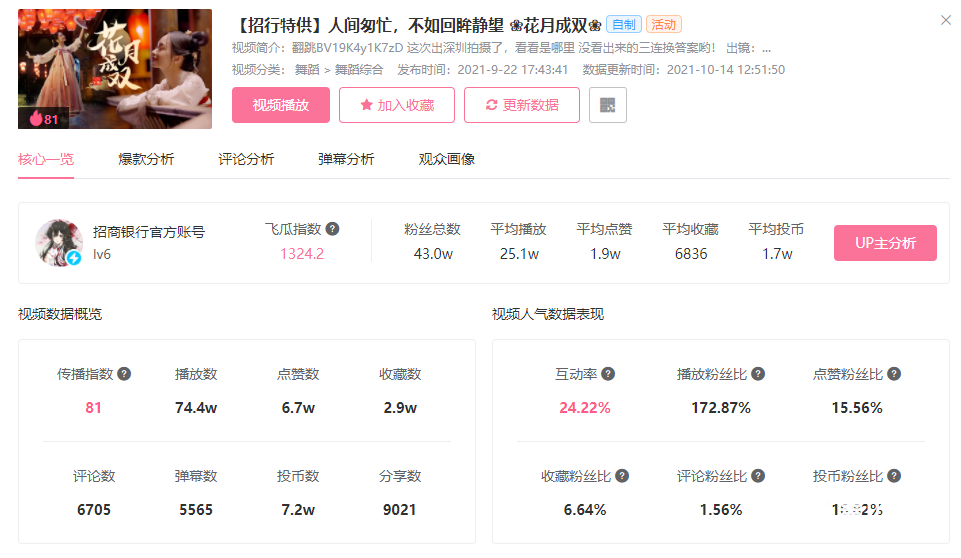961x558 pixels.
Task: Go to the 观众画像 tab
Action: click(446, 159)
